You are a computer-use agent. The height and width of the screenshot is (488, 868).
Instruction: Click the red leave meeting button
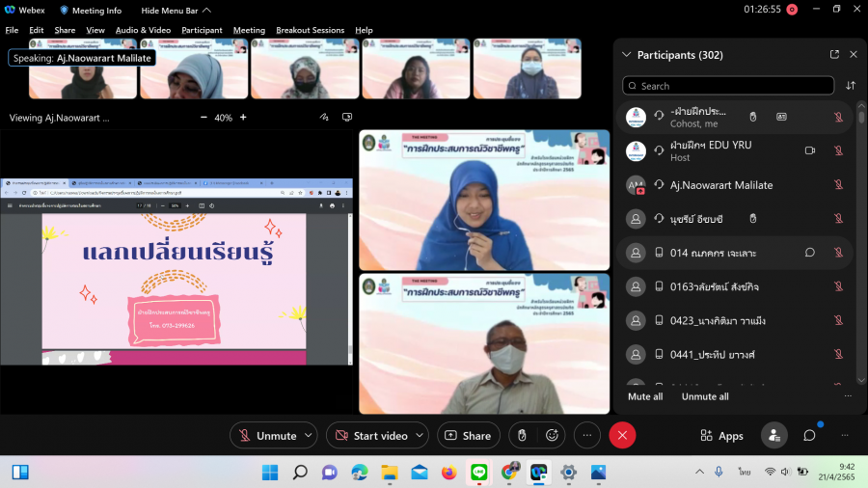(x=622, y=436)
